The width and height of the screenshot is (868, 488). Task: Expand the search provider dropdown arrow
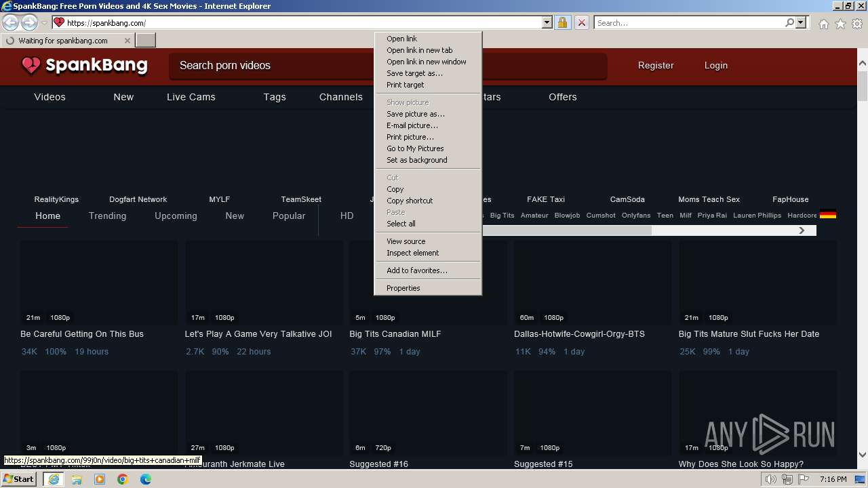point(801,23)
